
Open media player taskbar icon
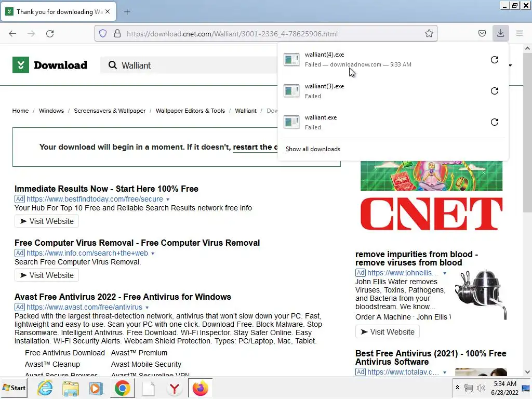96,388
